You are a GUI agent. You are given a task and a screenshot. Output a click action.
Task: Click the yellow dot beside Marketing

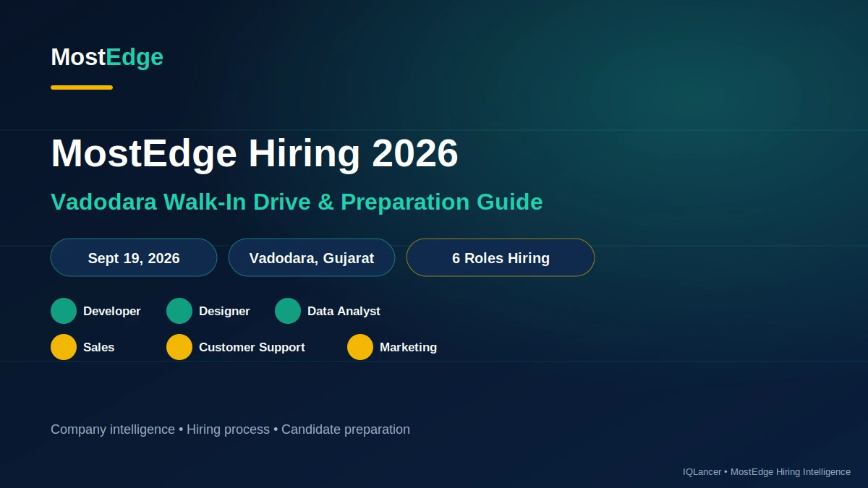(360, 347)
